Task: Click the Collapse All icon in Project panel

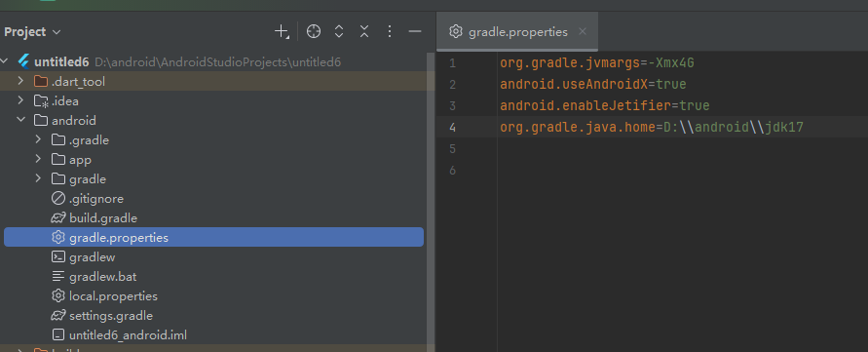Action: click(363, 31)
